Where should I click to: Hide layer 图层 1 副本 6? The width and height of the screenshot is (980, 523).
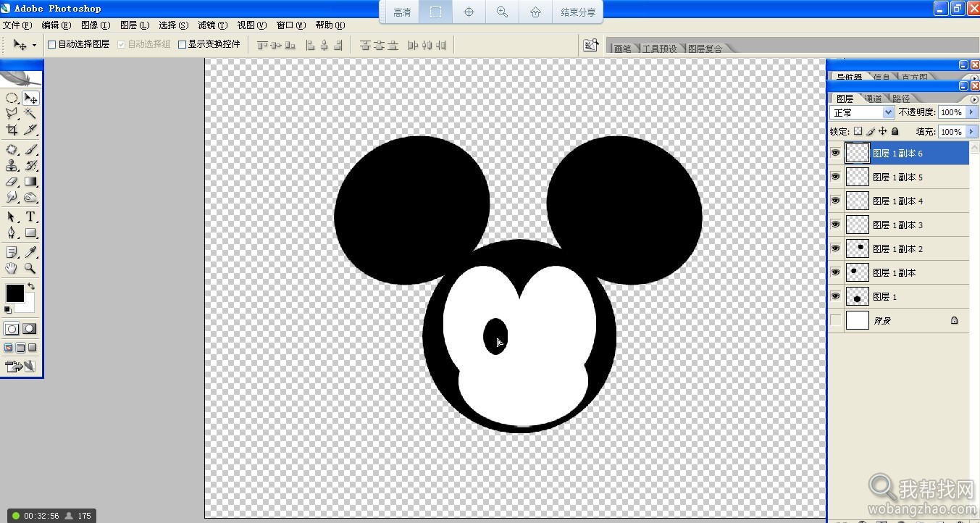(x=836, y=154)
